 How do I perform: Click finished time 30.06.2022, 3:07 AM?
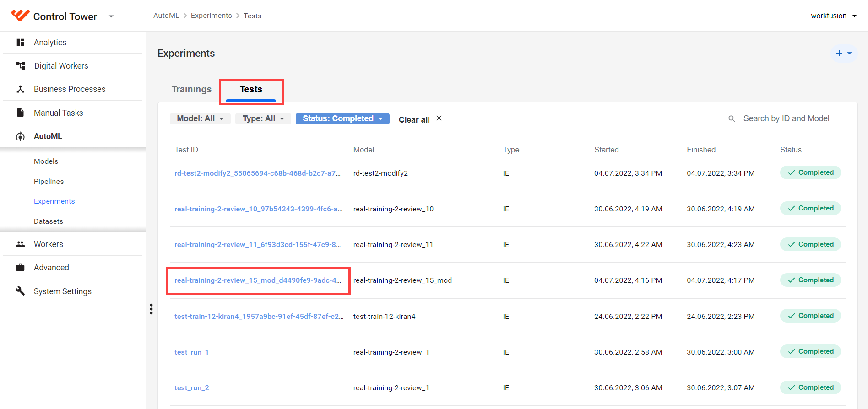tap(721, 388)
